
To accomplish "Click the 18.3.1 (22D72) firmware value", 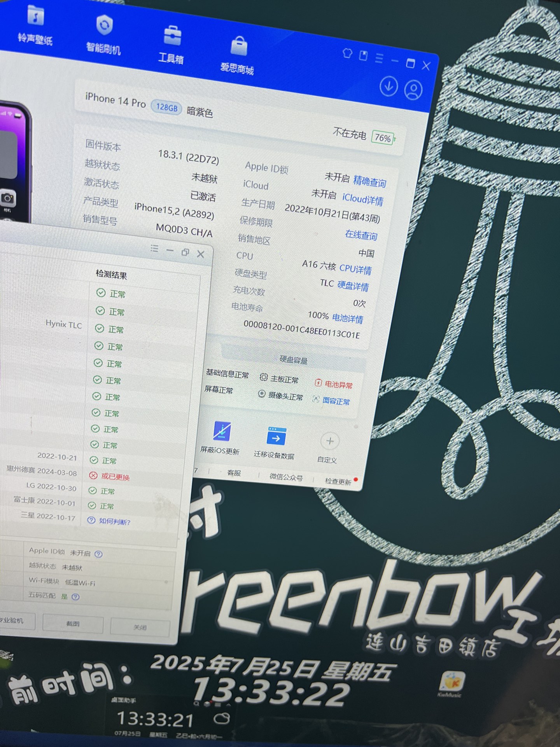I will tap(189, 156).
